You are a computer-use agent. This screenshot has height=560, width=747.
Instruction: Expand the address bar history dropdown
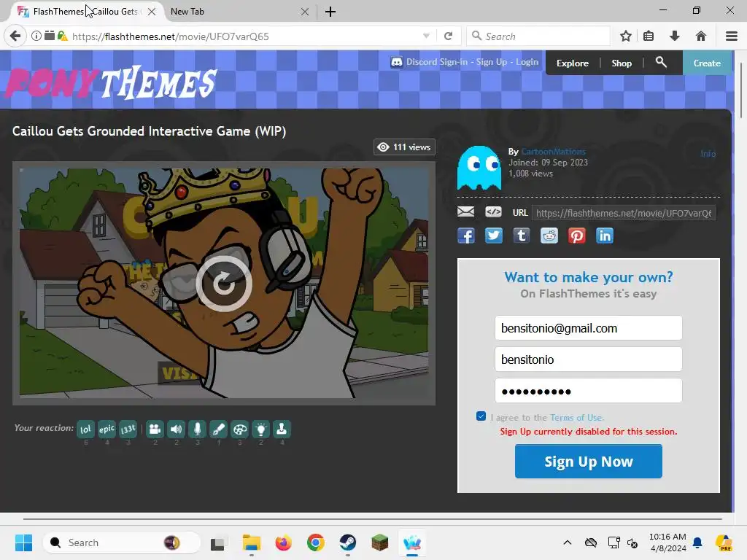click(x=426, y=36)
